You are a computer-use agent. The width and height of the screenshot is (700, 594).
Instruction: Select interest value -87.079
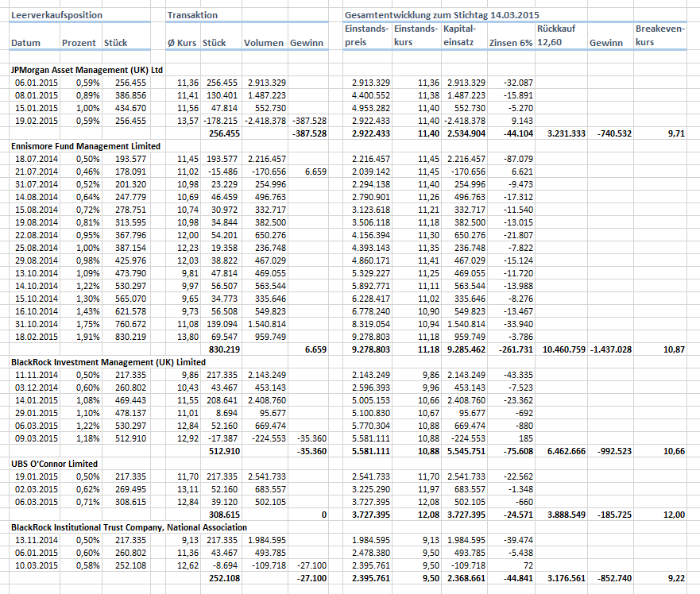pyautogui.click(x=518, y=159)
